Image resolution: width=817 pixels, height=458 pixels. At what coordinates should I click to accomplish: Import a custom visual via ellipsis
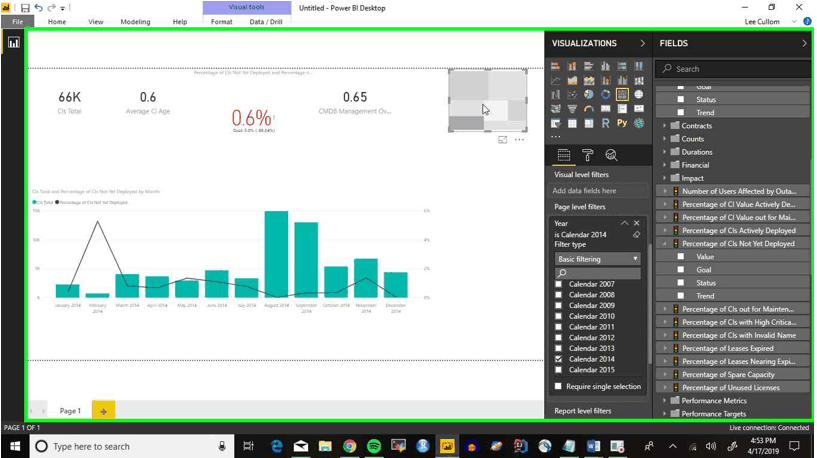click(556, 137)
